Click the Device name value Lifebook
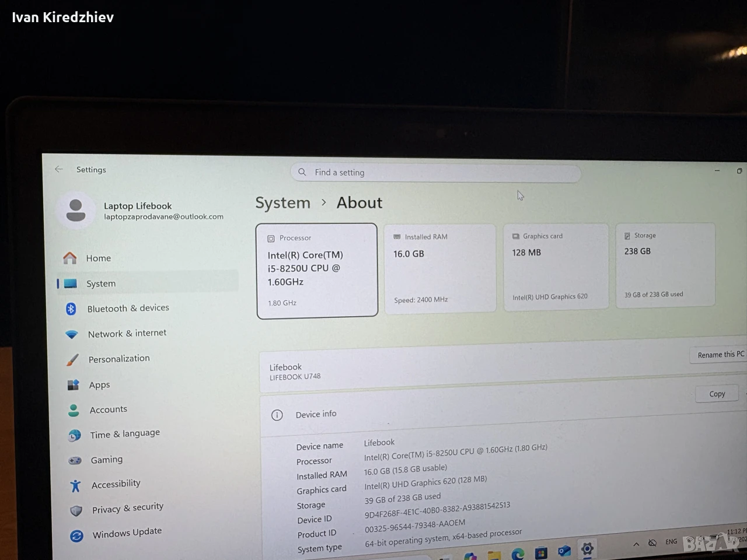 click(x=379, y=443)
